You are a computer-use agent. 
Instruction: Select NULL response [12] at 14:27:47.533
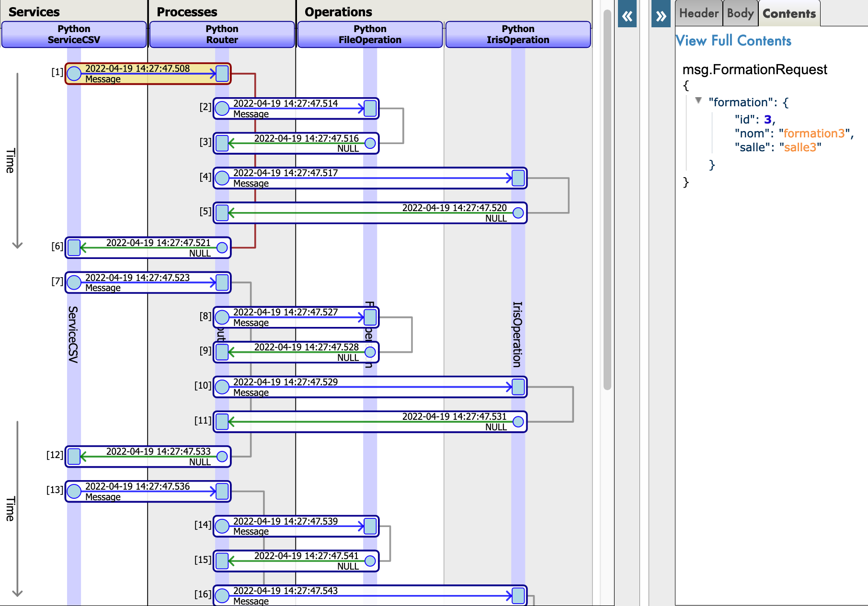148,457
